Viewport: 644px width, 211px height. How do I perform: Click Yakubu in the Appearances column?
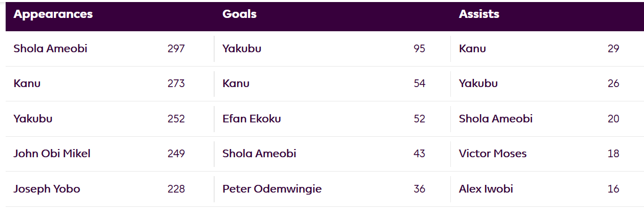(33, 119)
